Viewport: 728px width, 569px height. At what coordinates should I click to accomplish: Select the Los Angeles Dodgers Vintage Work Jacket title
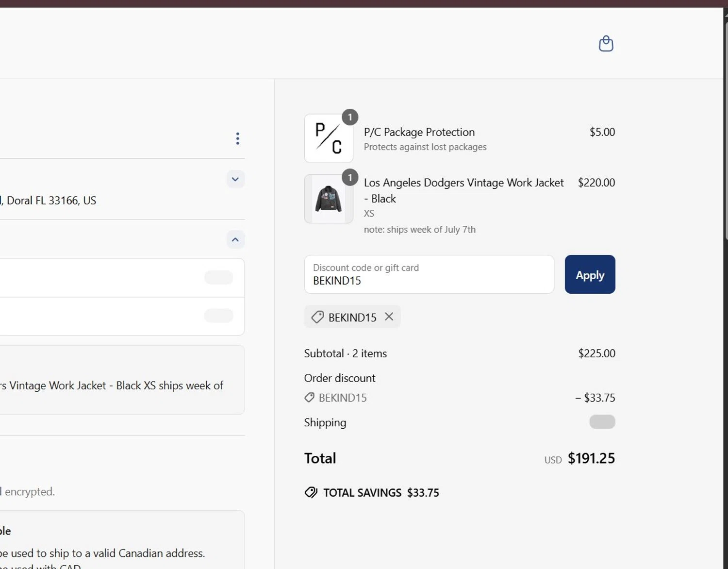[x=463, y=190]
